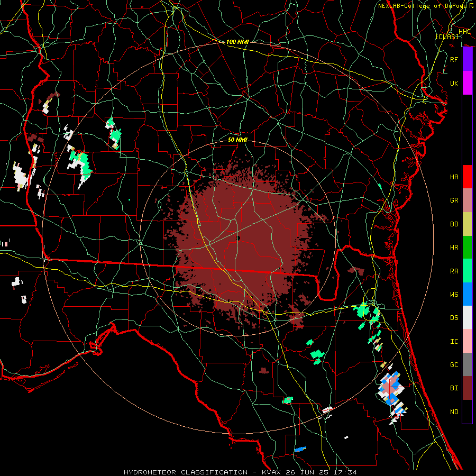476x476 pixels.
Task: Click the purple RF legend color swatch
Action: (467, 59)
